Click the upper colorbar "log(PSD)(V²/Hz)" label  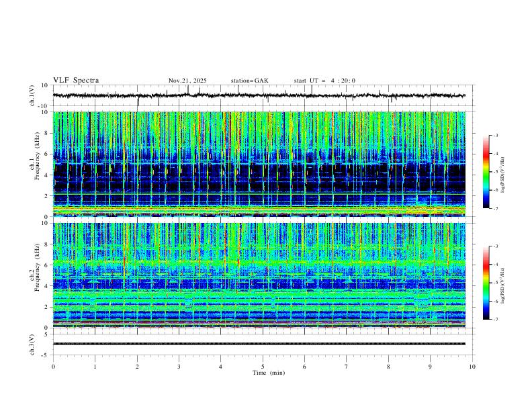pyautogui.click(x=503, y=175)
